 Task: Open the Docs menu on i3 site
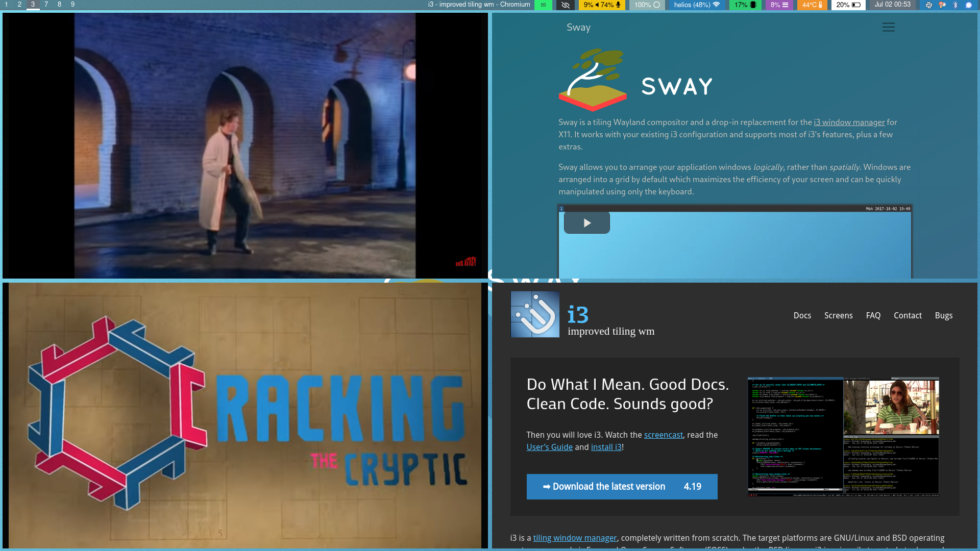(802, 316)
